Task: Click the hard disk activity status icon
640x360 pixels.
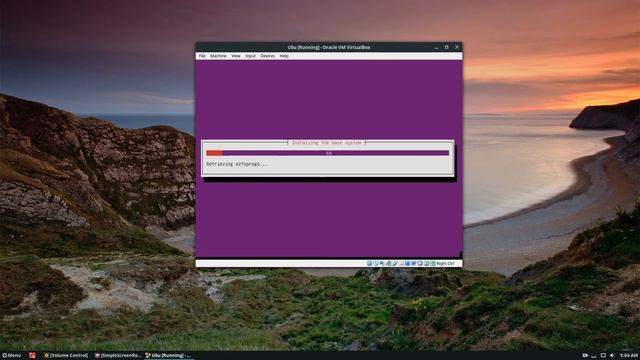Action: [x=370, y=264]
